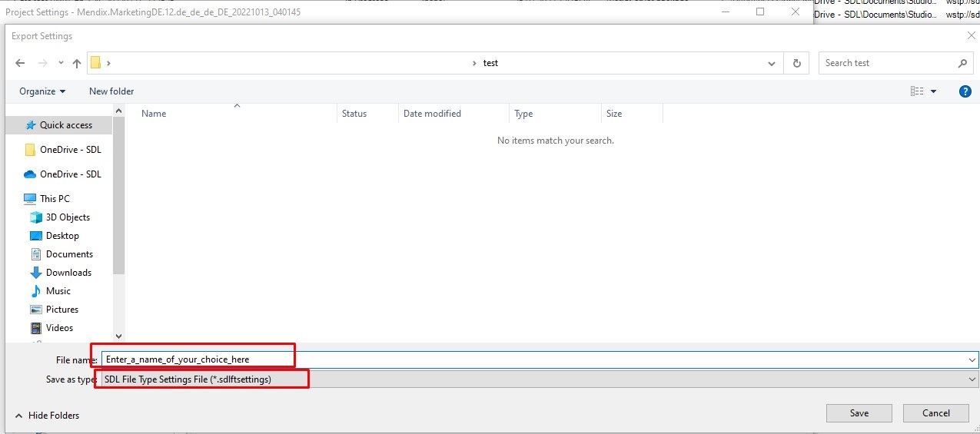Click New folder in toolbar

(111, 91)
